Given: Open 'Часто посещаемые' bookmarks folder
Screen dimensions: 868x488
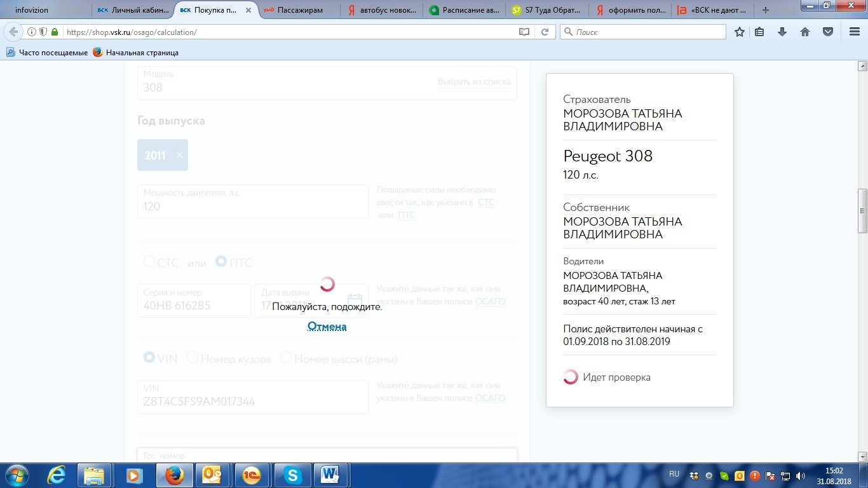Looking at the screenshot, I should (47, 53).
